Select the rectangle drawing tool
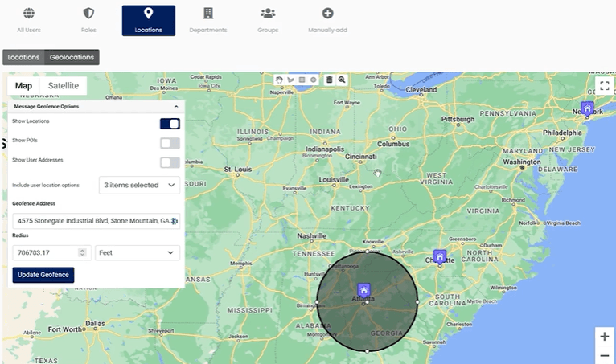 302,80
